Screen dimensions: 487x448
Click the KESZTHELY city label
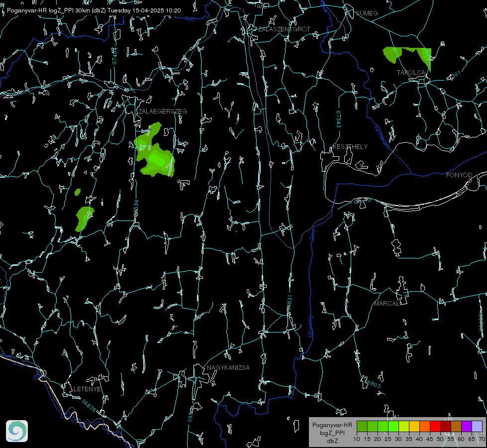pyautogui.click(x=350, y=147)
